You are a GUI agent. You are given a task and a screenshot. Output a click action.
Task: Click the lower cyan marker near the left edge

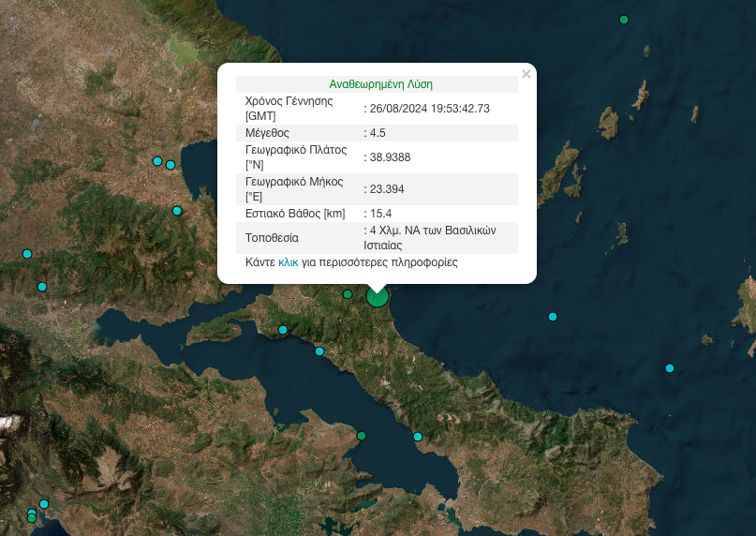coord(42,287)
